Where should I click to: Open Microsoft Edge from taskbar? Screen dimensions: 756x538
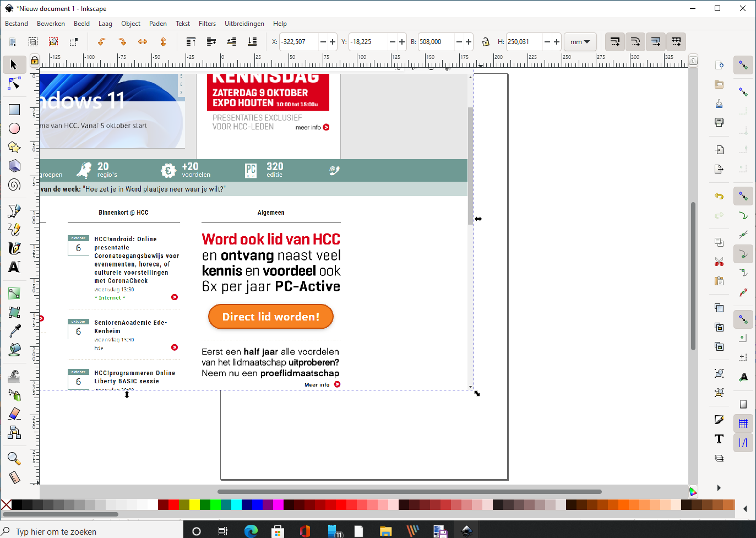pyautogui.click(x=251, y=531)
